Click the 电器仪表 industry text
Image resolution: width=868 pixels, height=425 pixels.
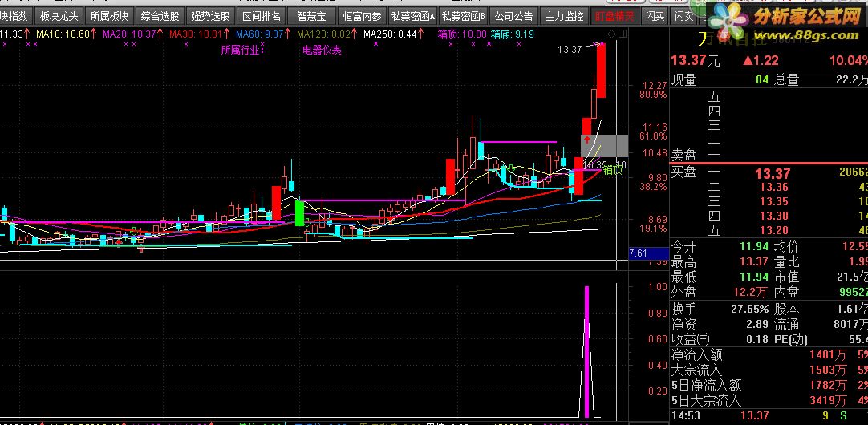[x=322, y=51]
